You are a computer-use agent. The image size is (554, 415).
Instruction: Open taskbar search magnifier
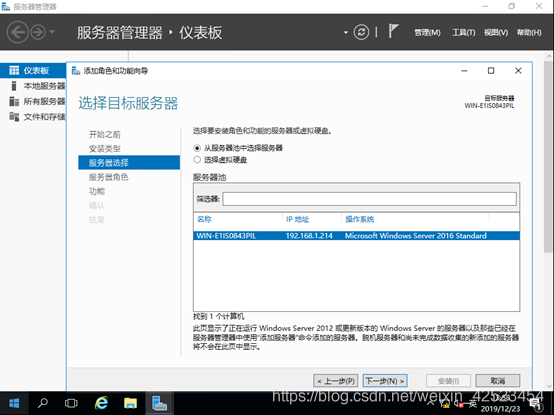[43, 403]
